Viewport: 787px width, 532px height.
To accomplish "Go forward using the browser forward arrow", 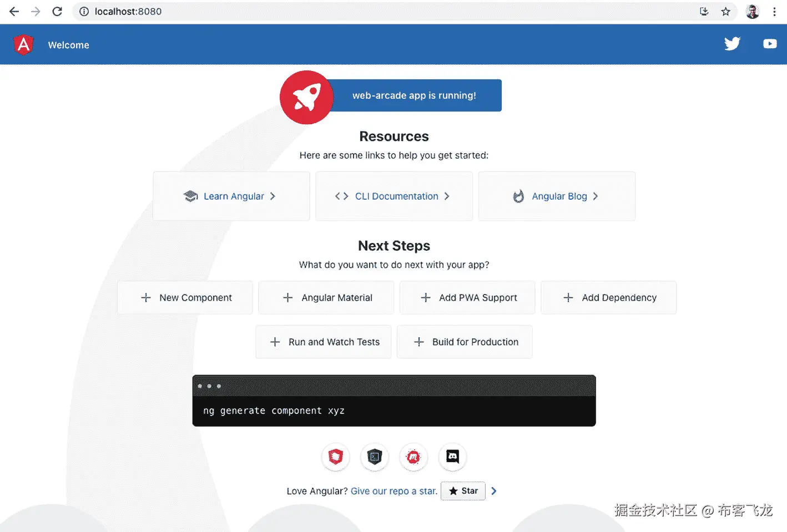I will point(36,11).
